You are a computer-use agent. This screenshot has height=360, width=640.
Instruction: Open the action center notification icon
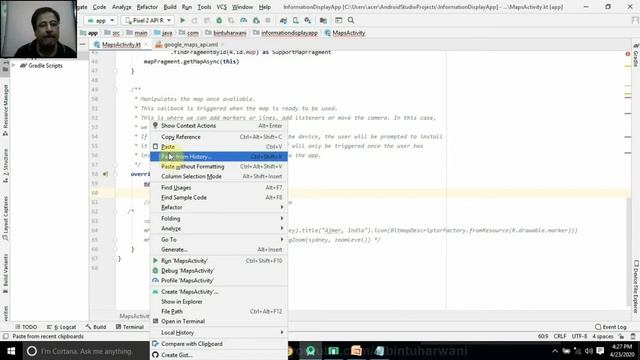pos(600,351)
